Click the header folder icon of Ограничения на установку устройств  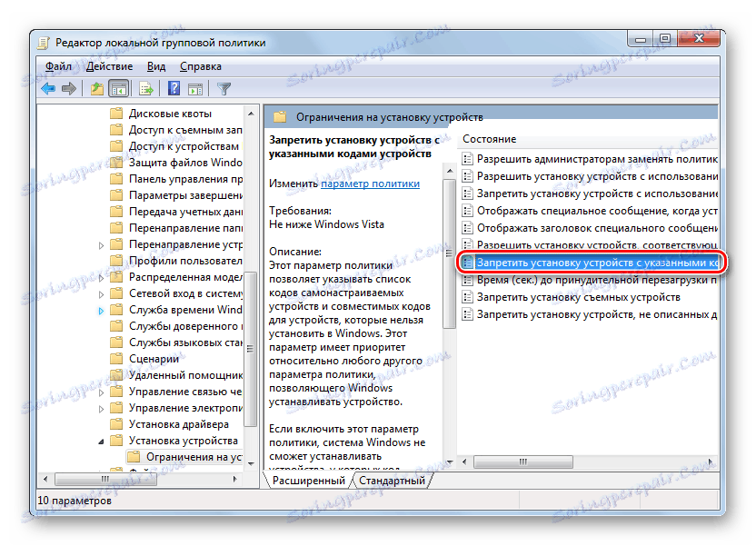click(x=280, y=117)
